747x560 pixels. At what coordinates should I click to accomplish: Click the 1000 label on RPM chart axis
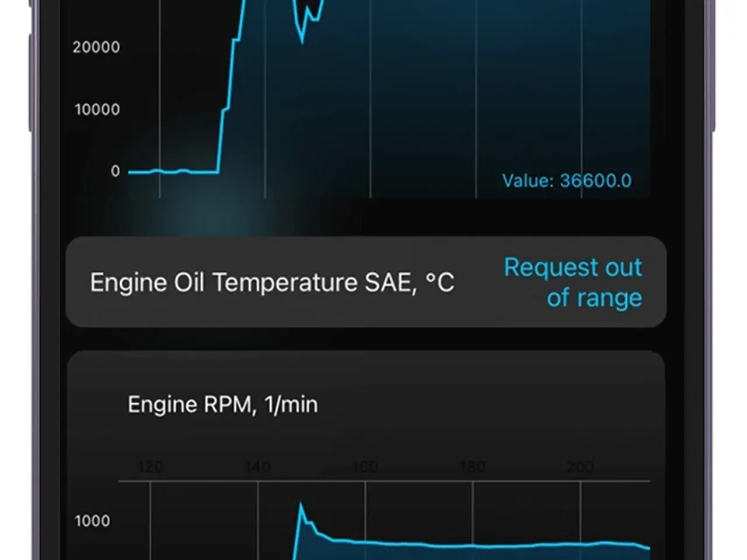(x=92, y=520)
